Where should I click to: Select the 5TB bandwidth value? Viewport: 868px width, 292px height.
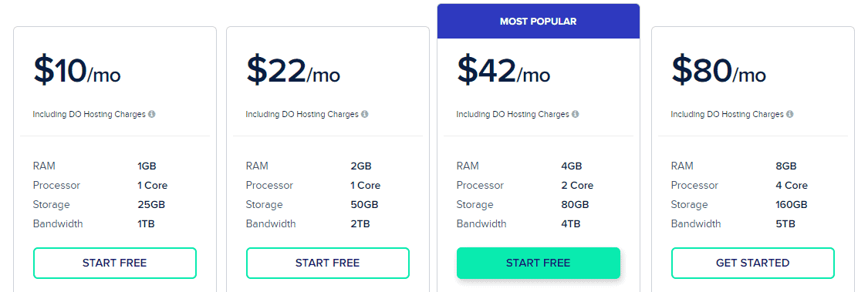pyautogui.click(x=785, y=224)
